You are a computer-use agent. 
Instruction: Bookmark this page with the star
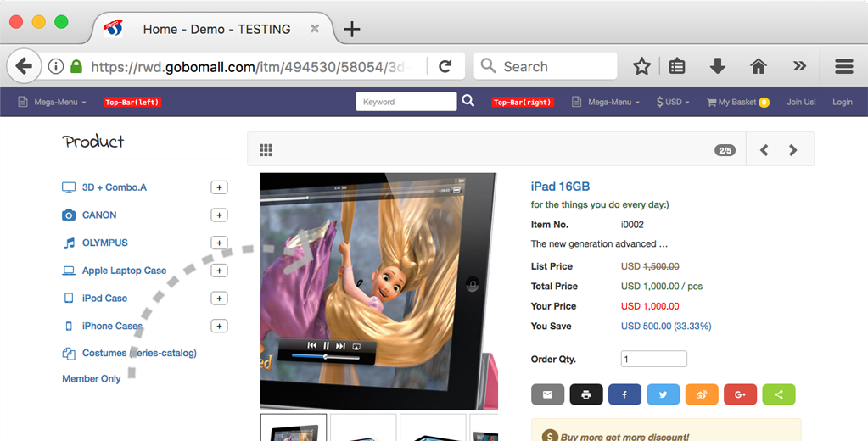click(x=641, y=66)
